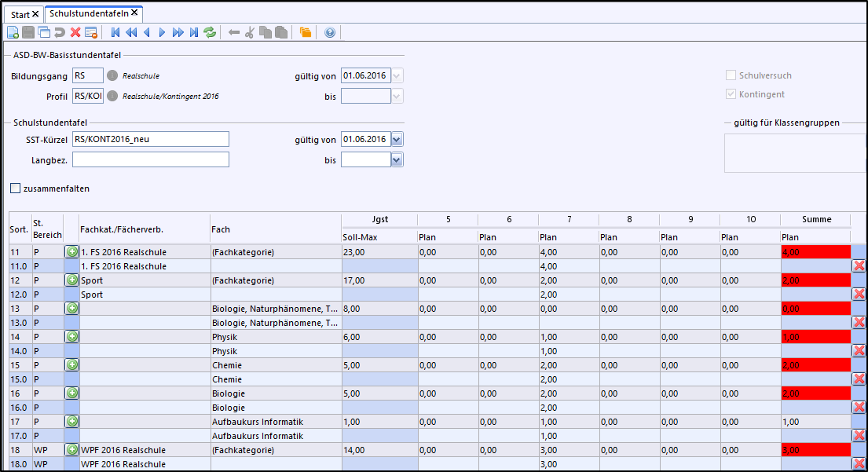Viewport: 868px width, 472px height.
Task: Enable the zusammenfalten checkbox
Action: 16,188
